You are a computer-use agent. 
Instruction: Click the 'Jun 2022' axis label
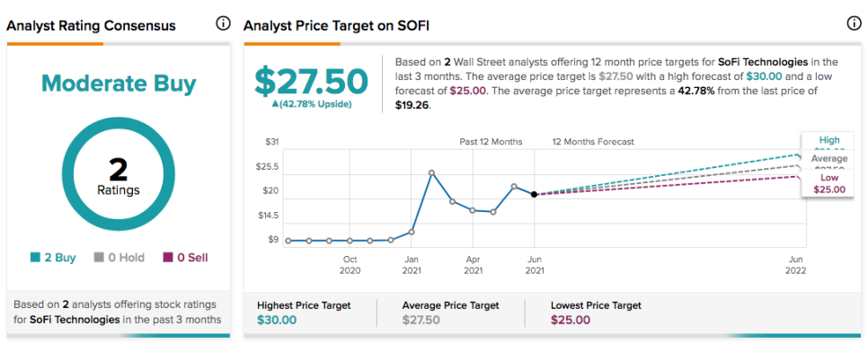(x=795, y=265)
